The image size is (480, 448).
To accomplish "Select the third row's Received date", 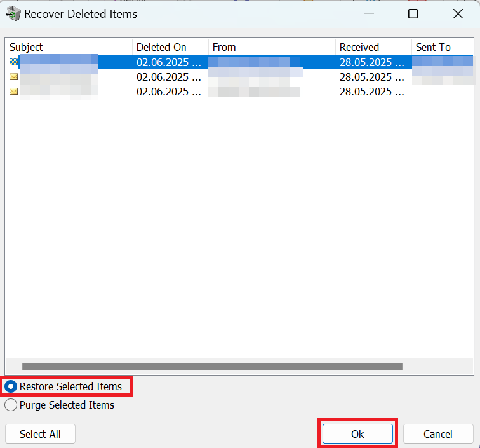I will tap(371, 92).
